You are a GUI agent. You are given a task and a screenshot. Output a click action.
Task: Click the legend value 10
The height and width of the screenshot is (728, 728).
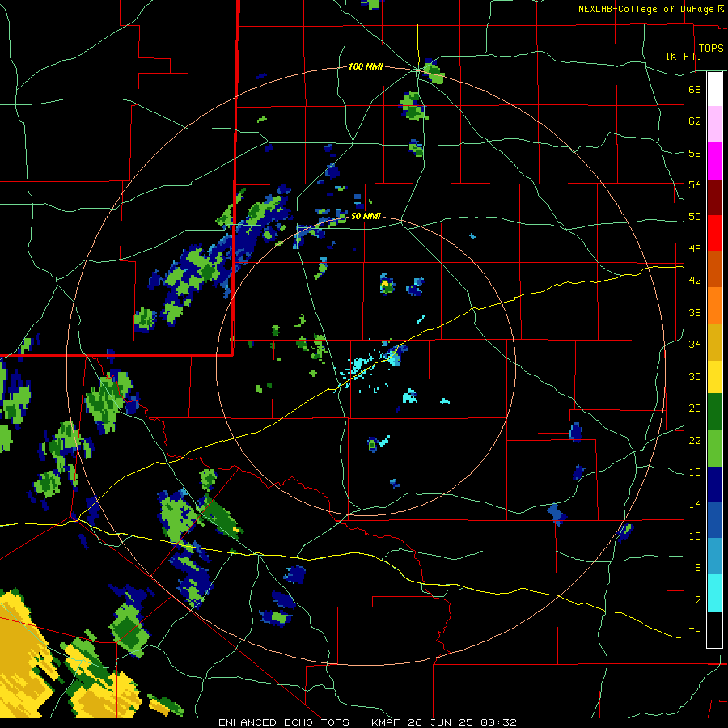[x=695, y=535]
